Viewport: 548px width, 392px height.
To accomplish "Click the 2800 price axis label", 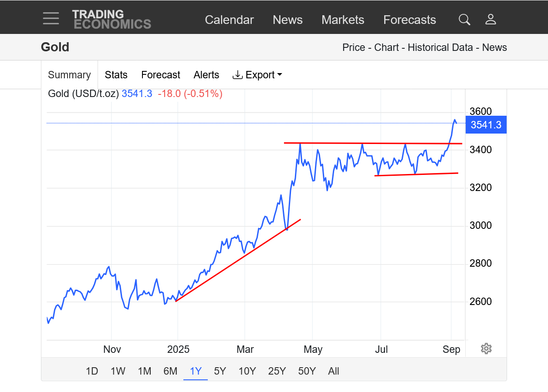I will (481, 264).
